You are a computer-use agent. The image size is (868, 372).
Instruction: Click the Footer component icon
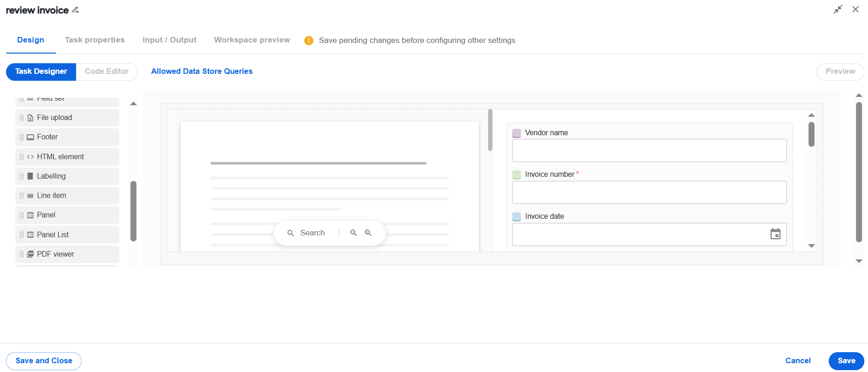pos(30,137)
